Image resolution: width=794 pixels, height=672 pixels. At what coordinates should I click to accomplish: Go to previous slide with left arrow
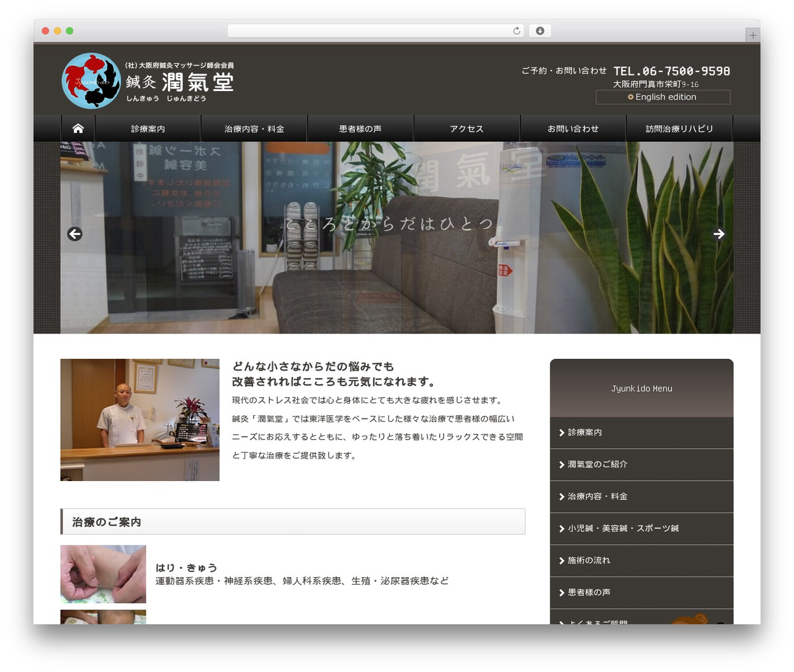coord(75,234)
